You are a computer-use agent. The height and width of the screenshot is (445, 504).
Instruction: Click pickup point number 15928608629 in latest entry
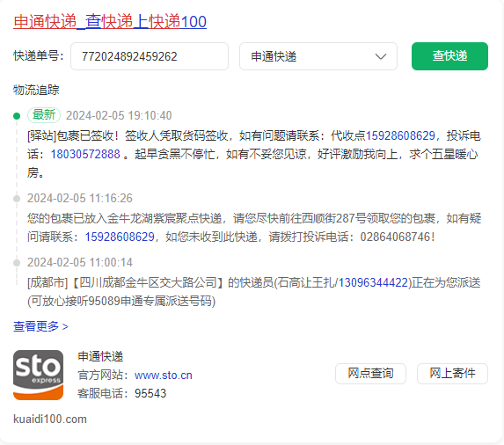400,135
